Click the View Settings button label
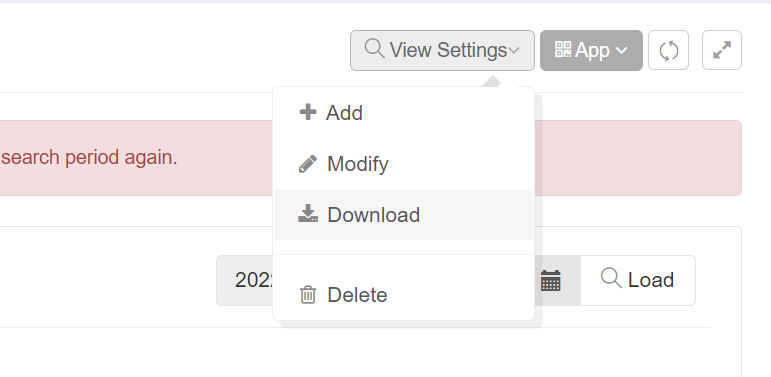Screen dimensions: 771x377 tap(448, 50)
